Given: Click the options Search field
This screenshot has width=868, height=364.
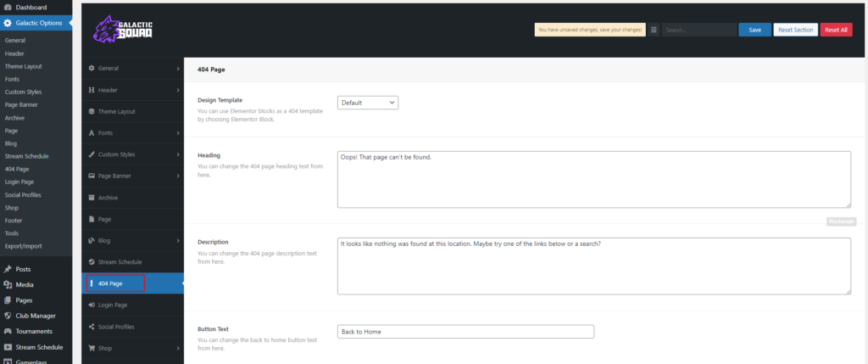Looking at the screenshot, I should tap(698, 30).
